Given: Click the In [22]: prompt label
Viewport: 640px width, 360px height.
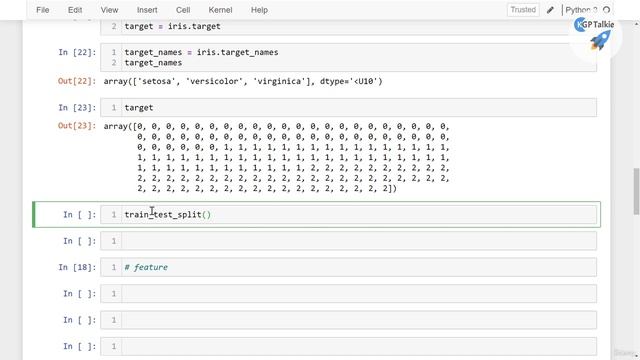Looking at the screenshot, I should point(77,52).
